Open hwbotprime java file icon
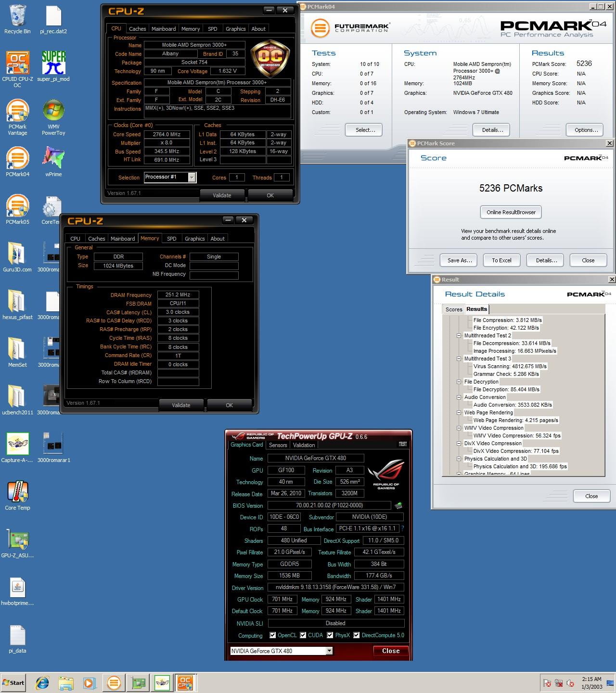This screenshot has height=693, width=616. point(17,590)
